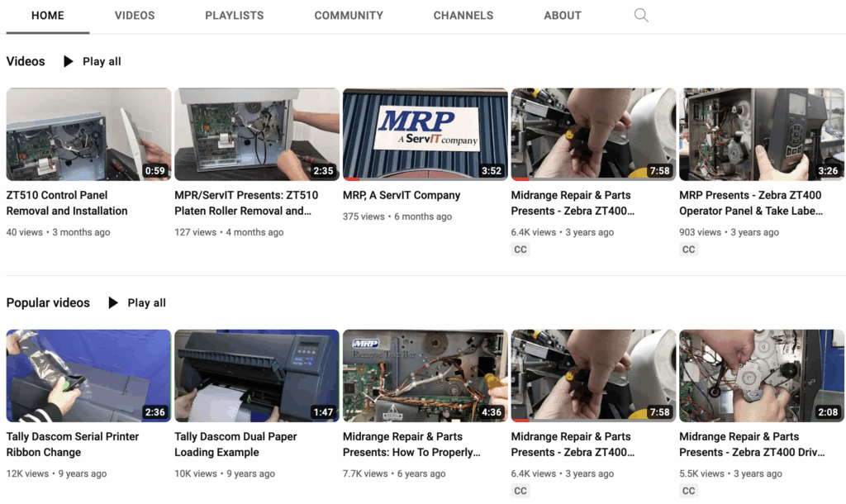Click the 0:59 duration badge on ZT510 thumbnail
Screen dimensions: 846x504
[154, 171]
